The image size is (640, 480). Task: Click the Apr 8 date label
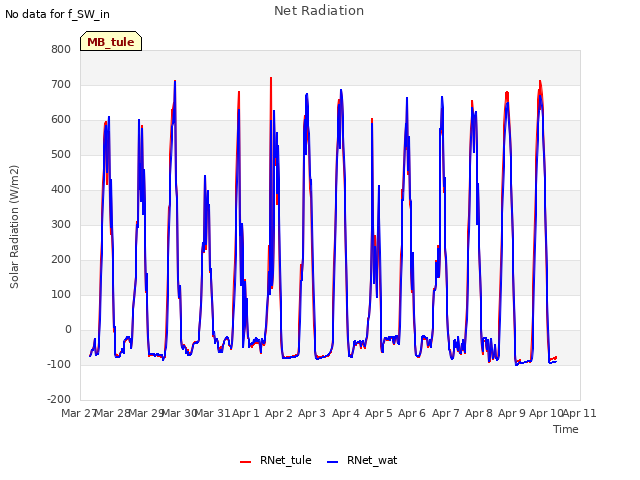tap(479, 413)
